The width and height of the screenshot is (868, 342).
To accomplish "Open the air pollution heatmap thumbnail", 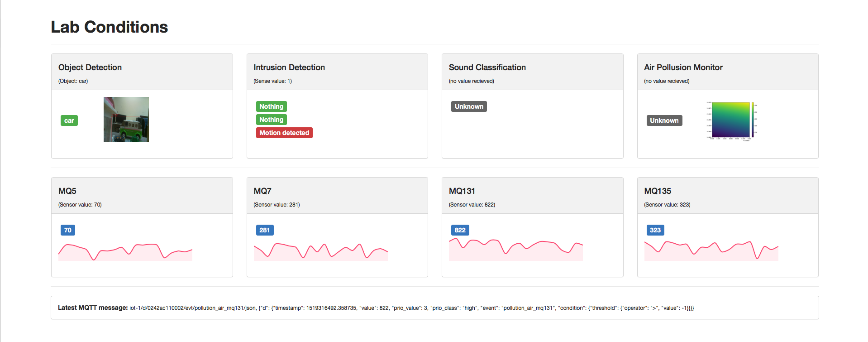I will pyautogui.click(x=731, y=120).
